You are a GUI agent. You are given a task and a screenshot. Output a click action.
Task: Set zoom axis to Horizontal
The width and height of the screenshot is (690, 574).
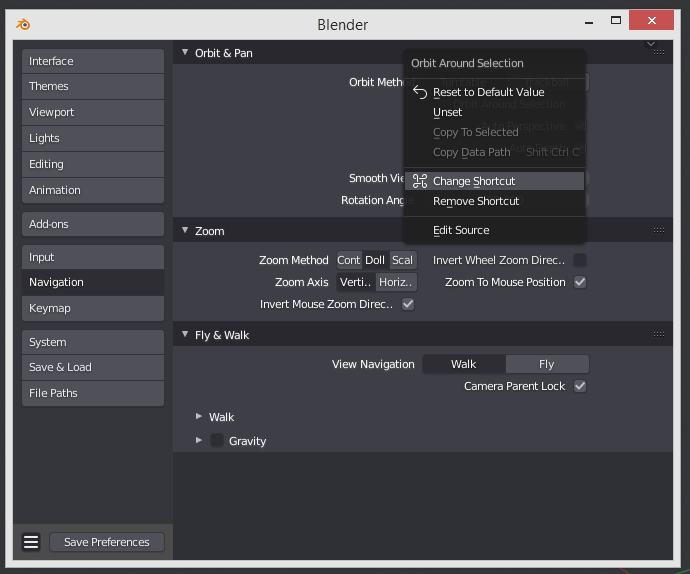point(396,282)
